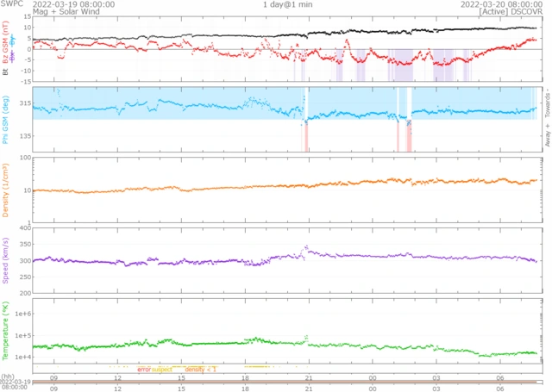Viewport: 552px width, 392px height.
Task: Click the (hh) units label on time axis
Action: coord(7,376)
